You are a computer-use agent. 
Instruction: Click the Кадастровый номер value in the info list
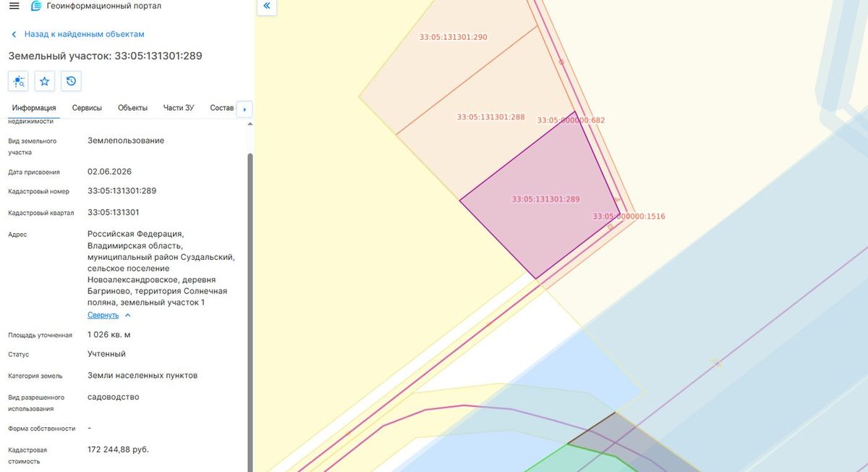coord(122,191)
